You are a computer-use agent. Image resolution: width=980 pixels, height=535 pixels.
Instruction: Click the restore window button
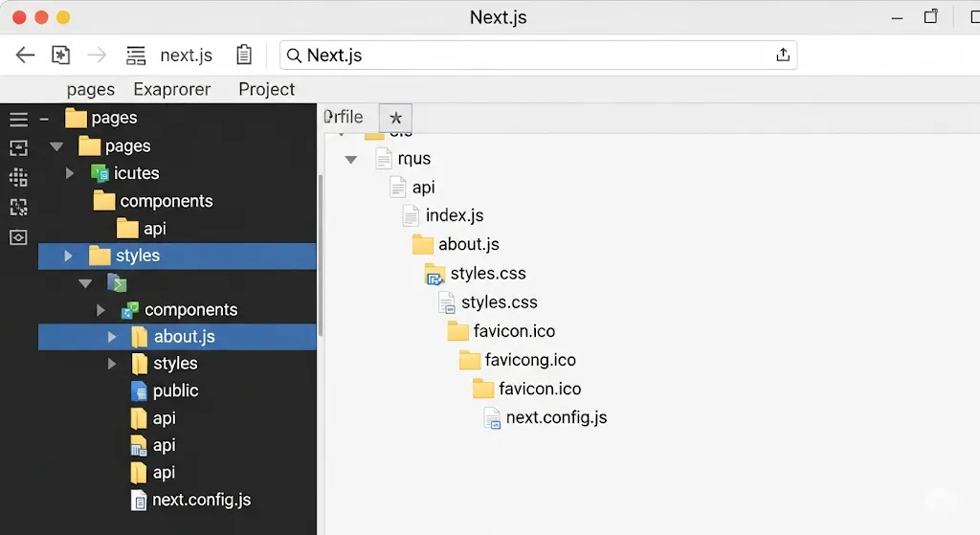tap(930, 17)
